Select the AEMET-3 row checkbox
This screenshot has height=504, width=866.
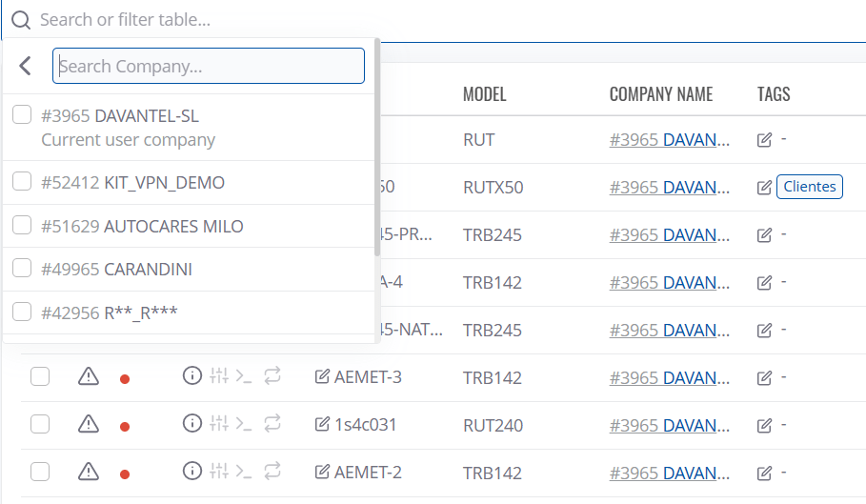click(x=40, y=377)
